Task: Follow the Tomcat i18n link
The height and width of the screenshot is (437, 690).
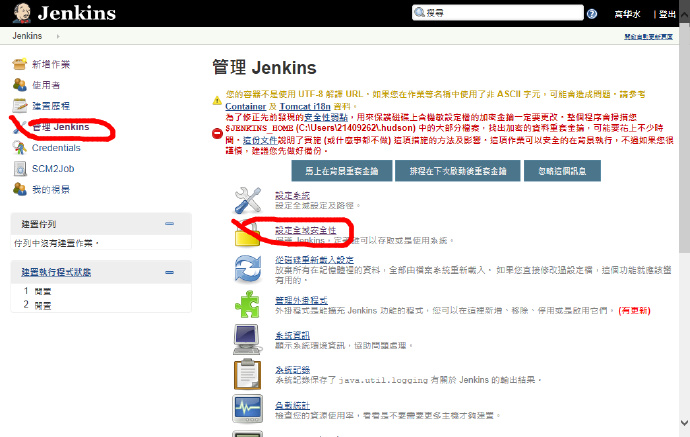Action: (305, 106)
